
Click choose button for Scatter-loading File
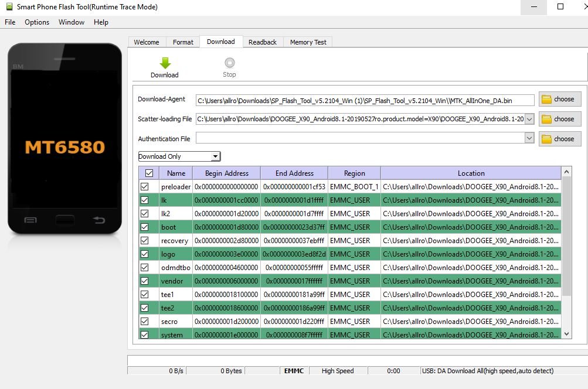click(x=560, y=119)
